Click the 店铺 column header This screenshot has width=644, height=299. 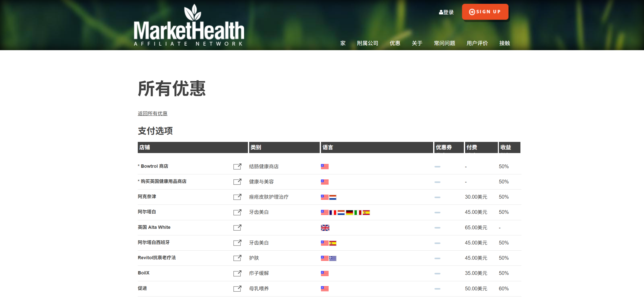tap(193, 147)
